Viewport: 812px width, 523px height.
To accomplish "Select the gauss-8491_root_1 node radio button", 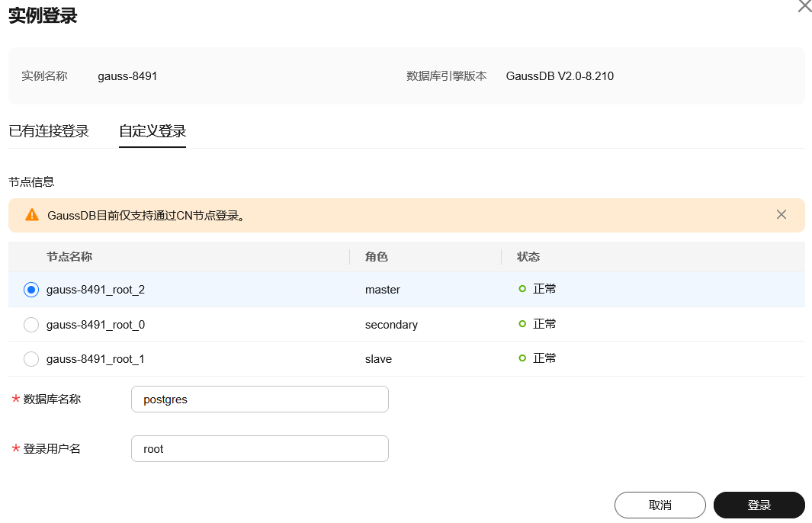I will pos(31,359).
